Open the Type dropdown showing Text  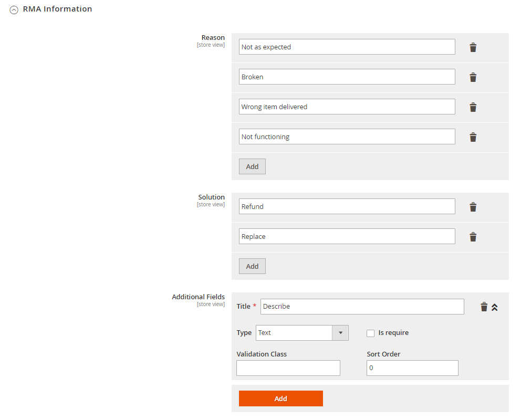302,333
